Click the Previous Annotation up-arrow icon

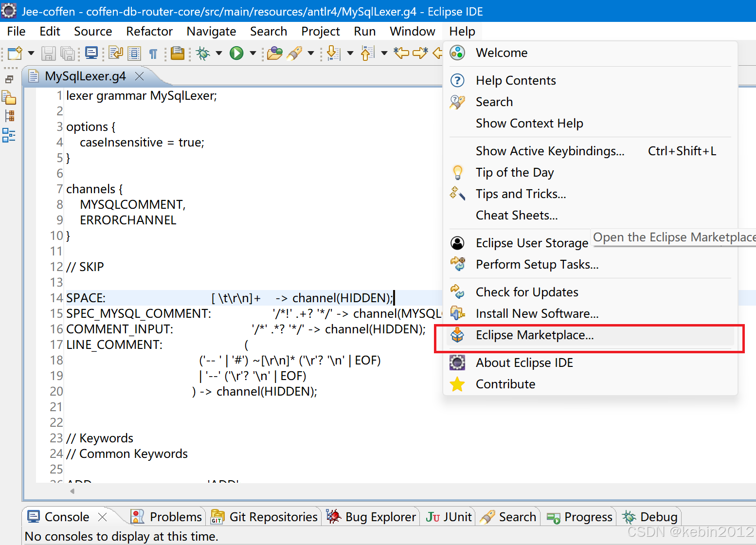[367, 53]
